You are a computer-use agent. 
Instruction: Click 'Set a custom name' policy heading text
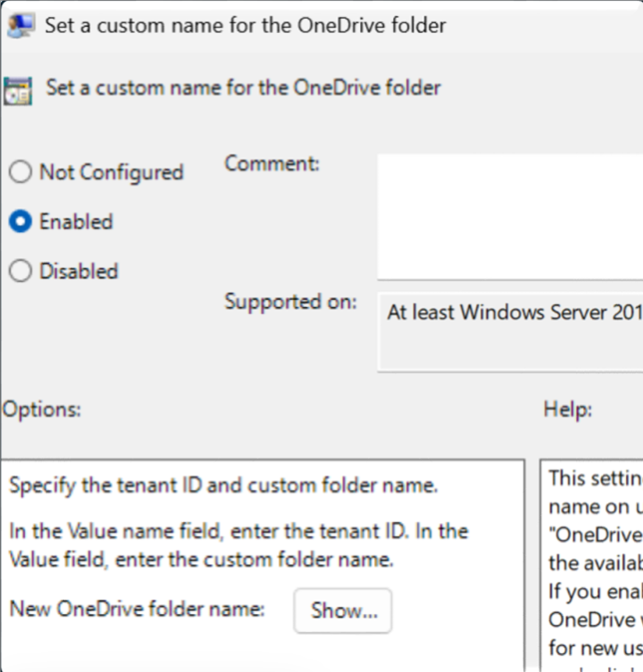click(x=243, y=87)
